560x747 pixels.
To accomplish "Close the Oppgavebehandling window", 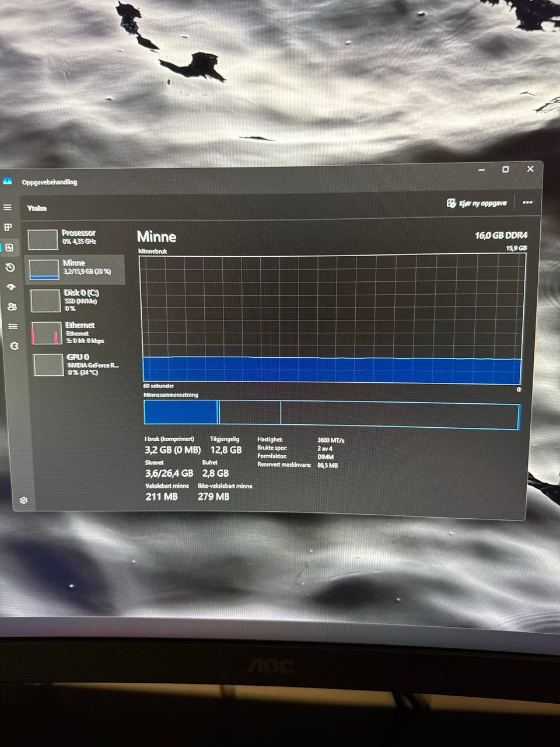I will pyautogui.click(x=530, y=169).
